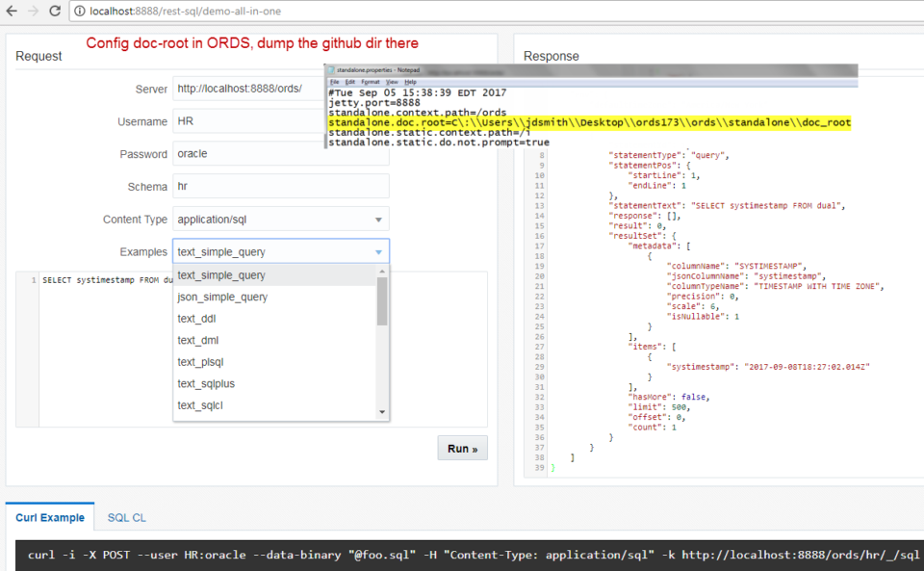The width and height of the screenshot is (924, 571).
Task: Click the browser back arrow
Action: [12, 11]
